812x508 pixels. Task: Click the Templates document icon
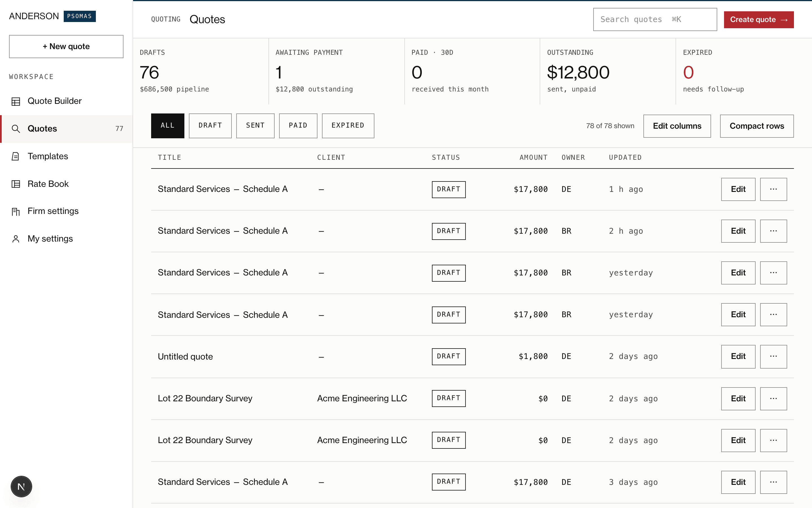(16, 156)
